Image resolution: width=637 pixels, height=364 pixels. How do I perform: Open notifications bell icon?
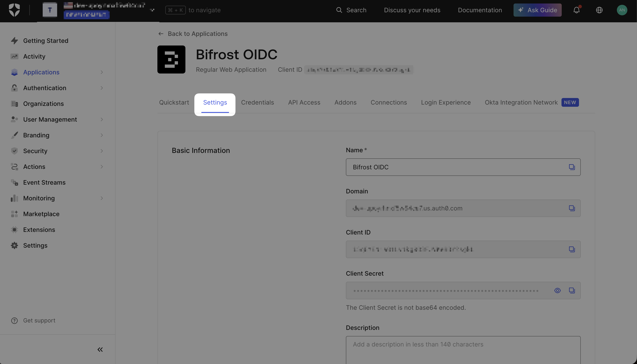click(577, 10)
